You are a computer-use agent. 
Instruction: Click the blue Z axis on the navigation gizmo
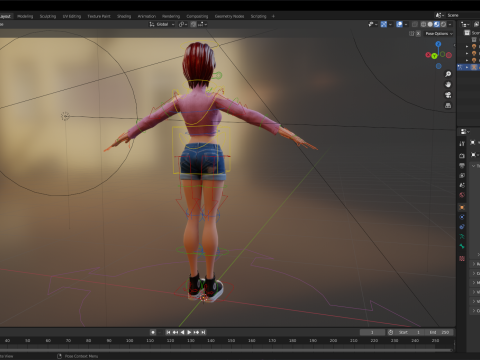click(x=438, y=44)
